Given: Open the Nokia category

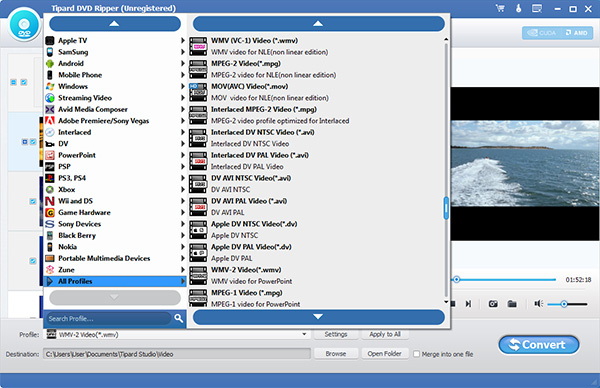Looking at the screenshot, I should point(115,247).
